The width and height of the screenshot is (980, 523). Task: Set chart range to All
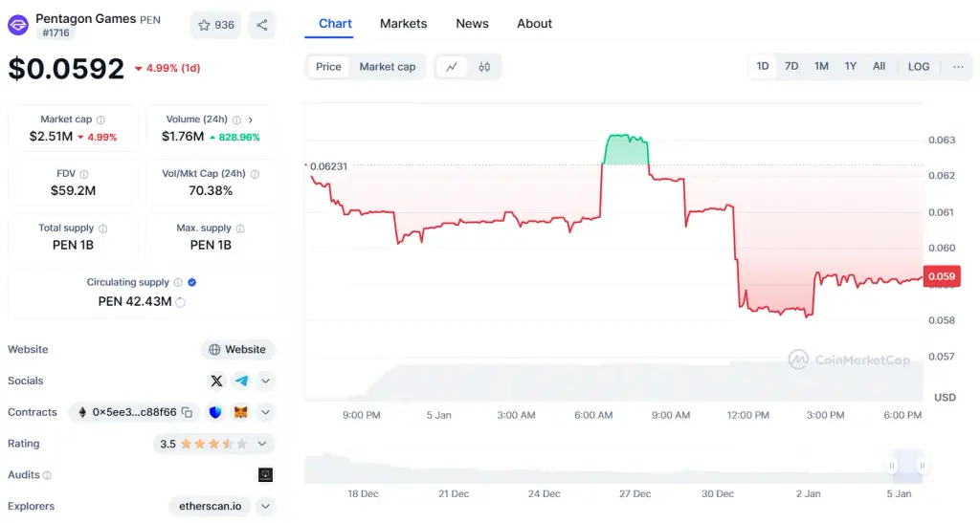pyautogui.click(x=879, y=66)
